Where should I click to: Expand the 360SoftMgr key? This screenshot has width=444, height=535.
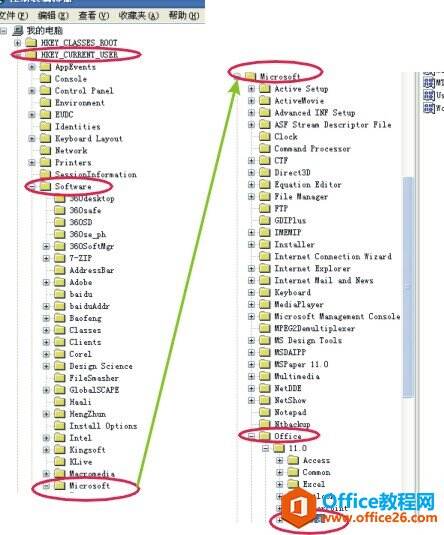coord(46,246)
